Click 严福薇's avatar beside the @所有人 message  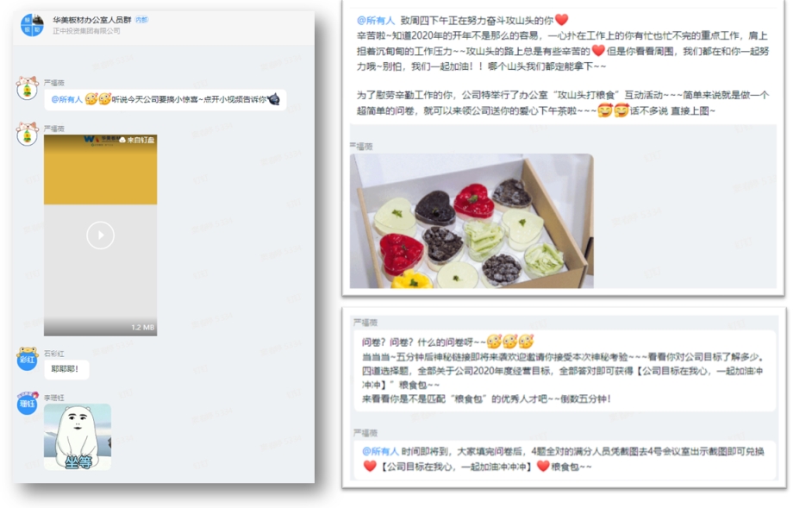pos(27,88)
